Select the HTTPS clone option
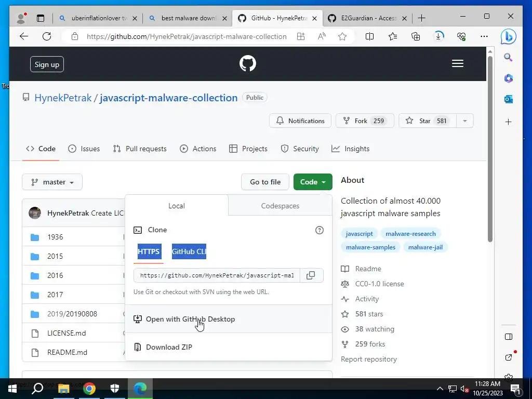The height and width of the screenshot is (399, 532). [x=149, y=251]
